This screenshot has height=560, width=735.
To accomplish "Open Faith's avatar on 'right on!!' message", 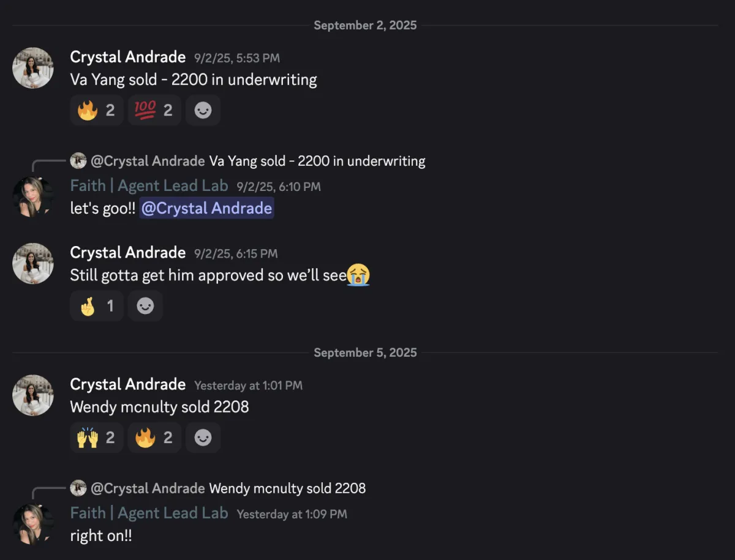I will click(33, 525).
